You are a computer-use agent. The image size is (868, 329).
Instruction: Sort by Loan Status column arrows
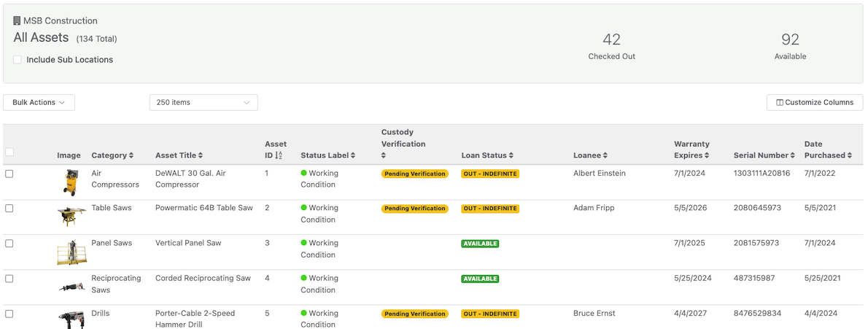click(x=511, y=155)
